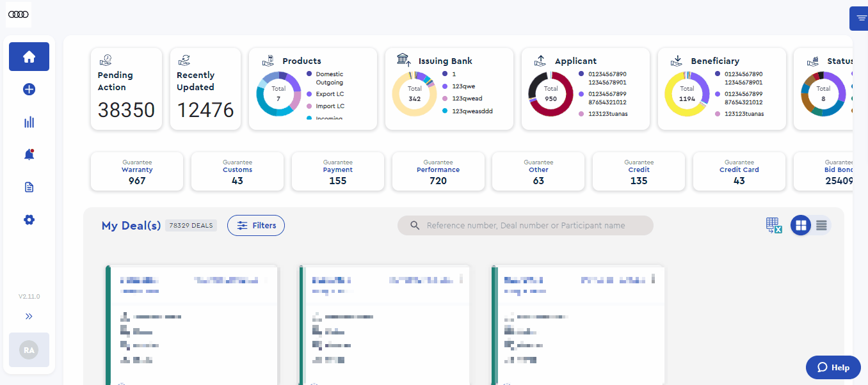
Task: Open the Home dashboard in sidebar
Action: [x=29, y=57]
